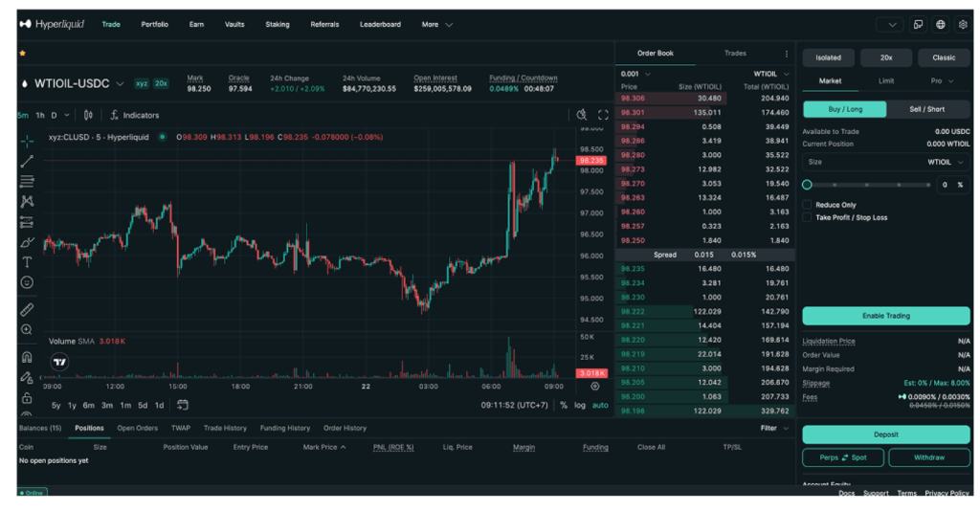980x512 pixels.
Task: Open the 0.001 price grouping dropdown
Action: click(635, 74)
